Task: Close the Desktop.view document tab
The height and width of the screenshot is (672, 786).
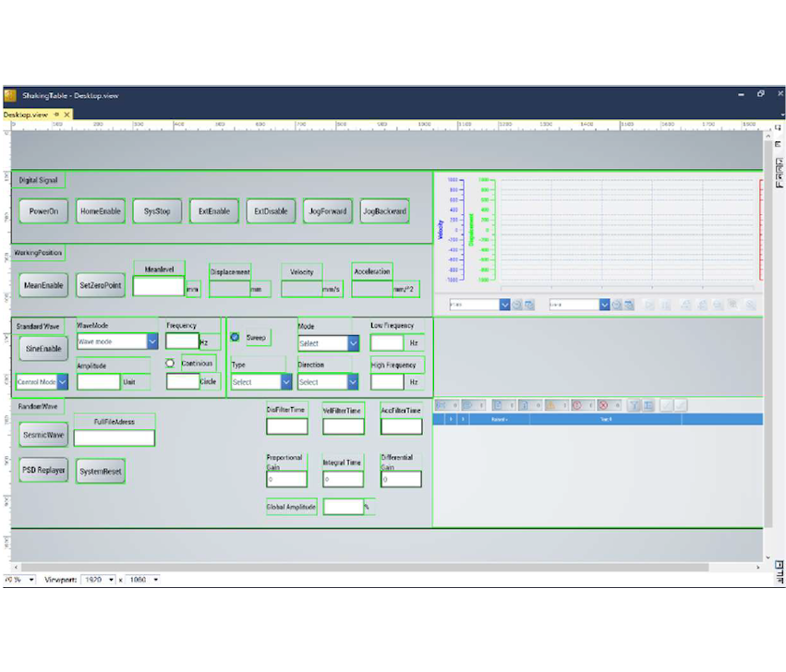Action: (x=67, y=114)
